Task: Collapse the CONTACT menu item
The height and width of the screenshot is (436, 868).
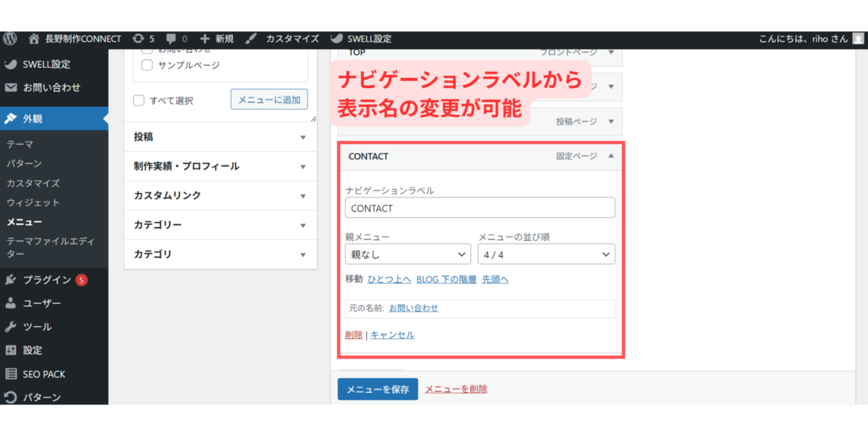Action: coord(610,156)
